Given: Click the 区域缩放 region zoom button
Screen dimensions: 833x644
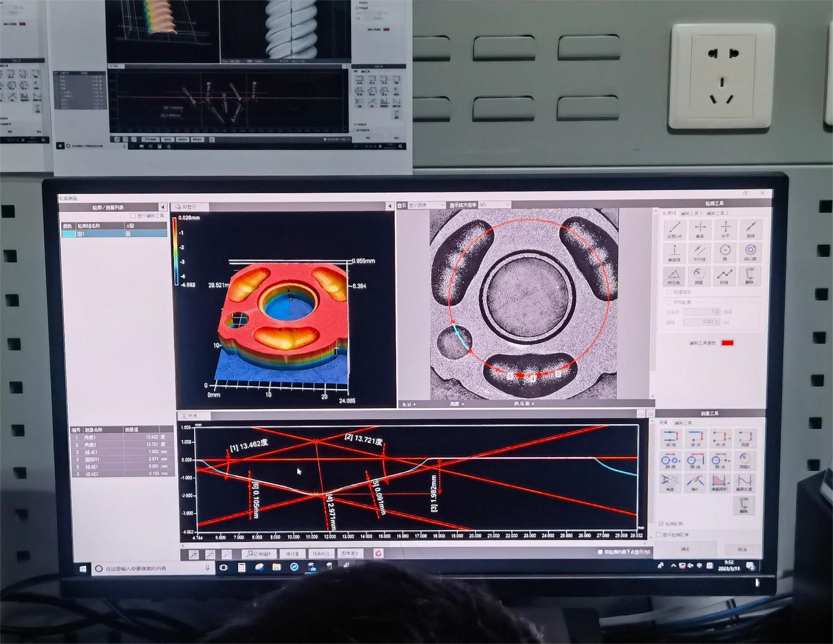Looking at the screenshot, I should [x=259, y=554].
